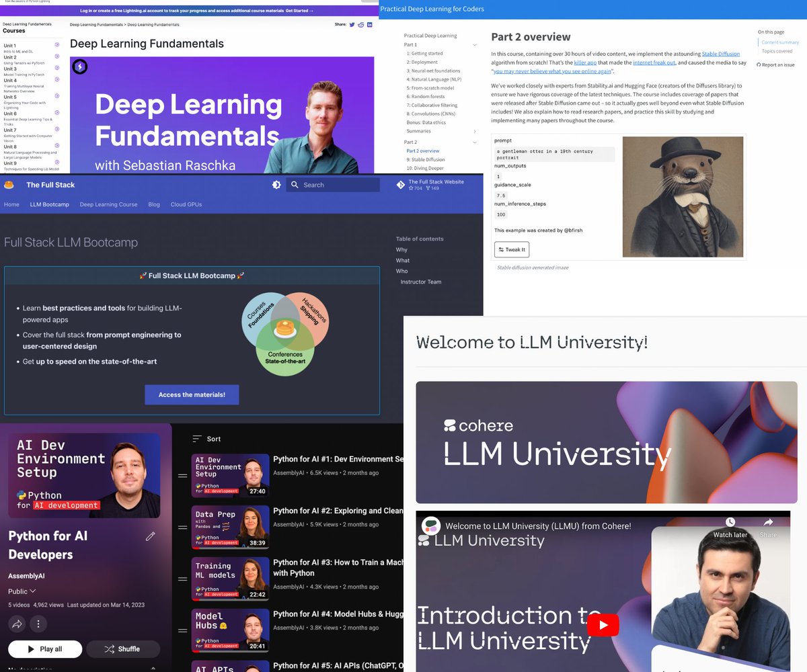
Task: Open Cloud GPUs tab on The Full Stack
Action: (186, 204)
